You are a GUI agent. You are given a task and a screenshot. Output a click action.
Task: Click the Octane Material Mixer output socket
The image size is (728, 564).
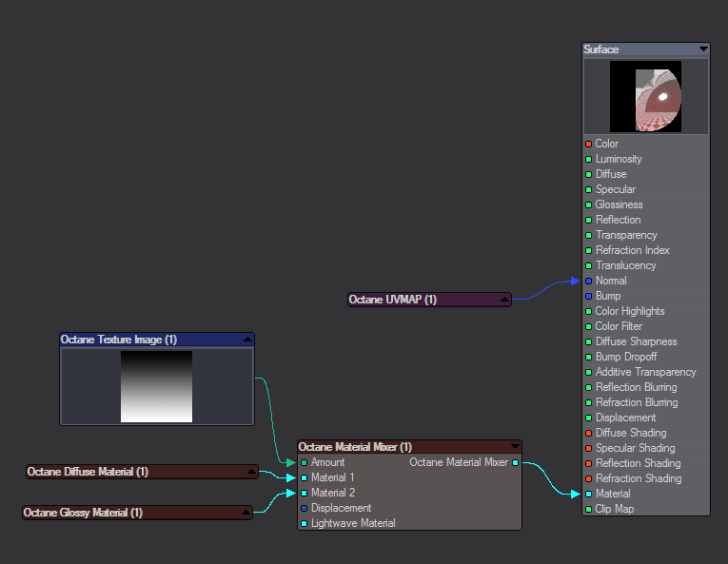point(516,463)
